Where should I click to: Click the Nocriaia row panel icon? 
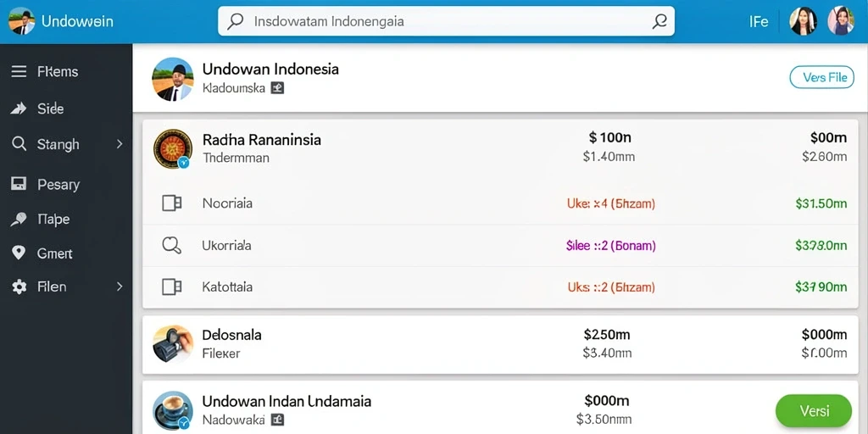point(171,203)
